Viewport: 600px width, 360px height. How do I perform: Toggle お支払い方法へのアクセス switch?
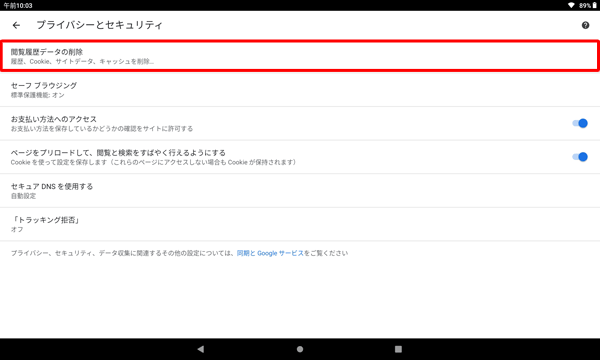(580, 123)
